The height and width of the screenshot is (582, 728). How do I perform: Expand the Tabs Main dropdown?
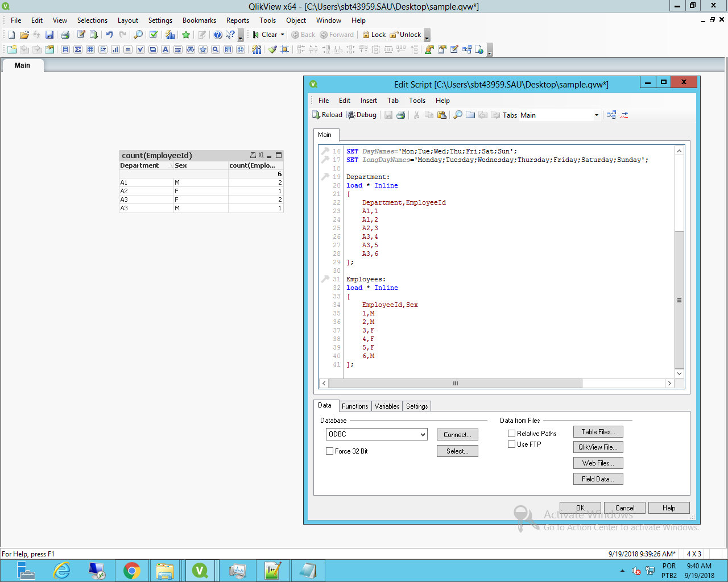pos(597,115)
